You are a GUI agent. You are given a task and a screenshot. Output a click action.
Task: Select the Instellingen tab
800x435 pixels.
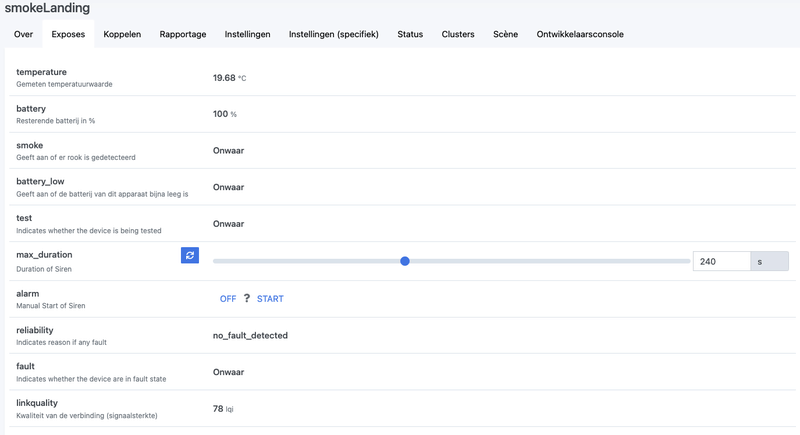pos(247,34)
